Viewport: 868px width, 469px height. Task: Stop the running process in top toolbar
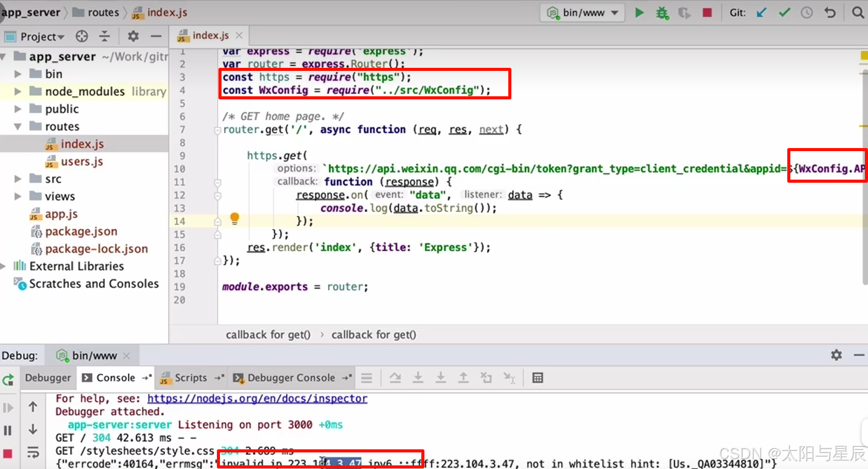click(707, 12)
